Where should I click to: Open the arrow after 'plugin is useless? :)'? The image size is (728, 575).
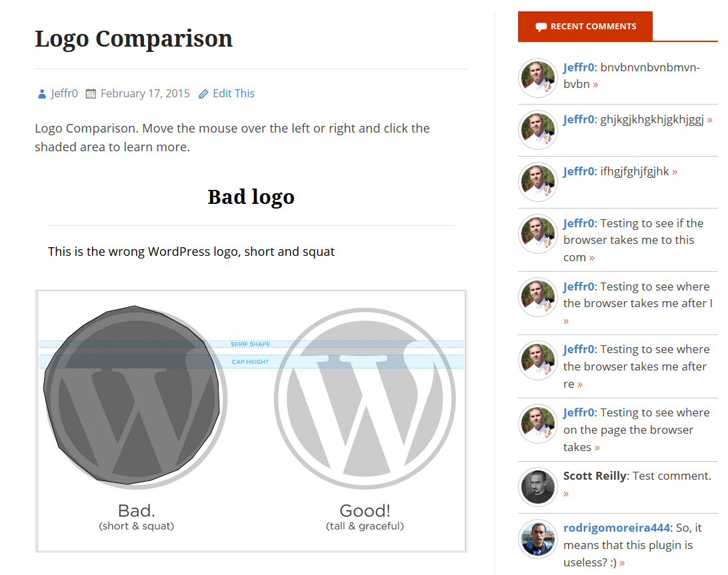pos(622,563)
